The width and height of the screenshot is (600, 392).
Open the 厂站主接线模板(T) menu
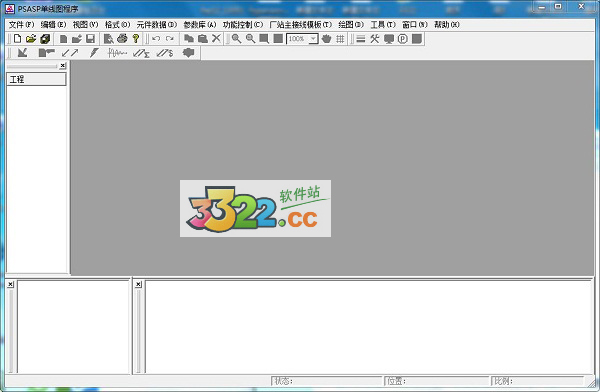pyautogui.click(x=301, y=24)
